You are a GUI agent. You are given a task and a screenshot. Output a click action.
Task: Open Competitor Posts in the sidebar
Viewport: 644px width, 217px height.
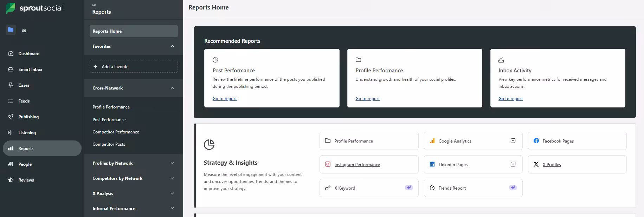click(109, 144)
